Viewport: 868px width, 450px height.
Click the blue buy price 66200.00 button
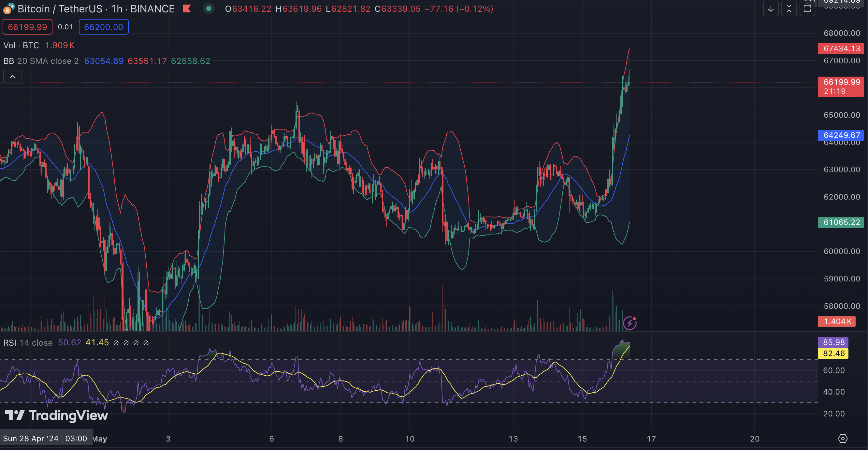[103, 27]
